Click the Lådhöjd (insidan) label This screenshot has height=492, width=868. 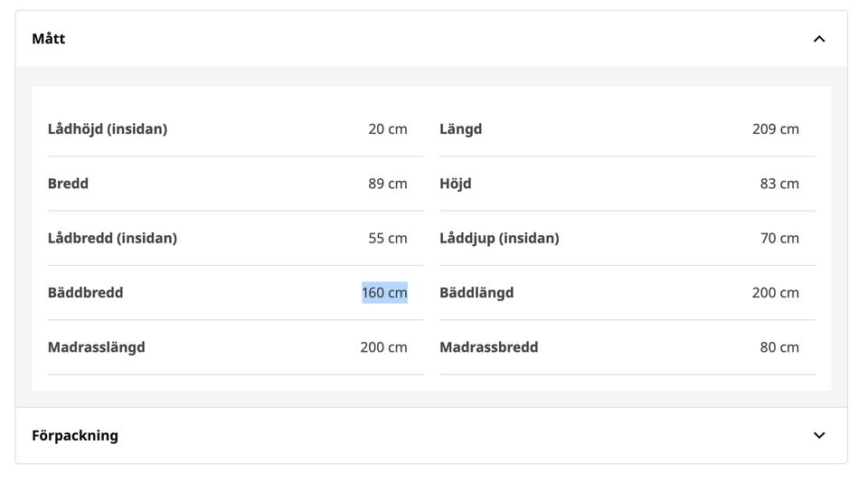[108, 129]
